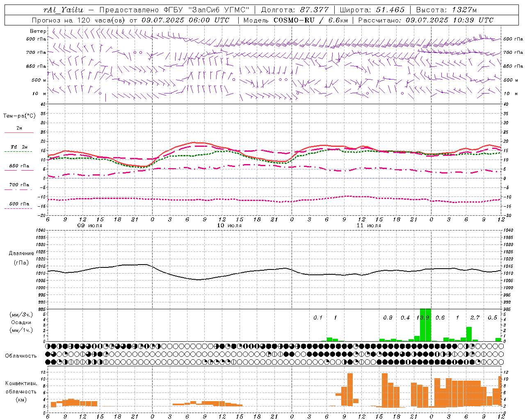525x420 pixels.
Task: Click the 500 гПа dotted temperature legend entry
Action: [x=19, y=204]
